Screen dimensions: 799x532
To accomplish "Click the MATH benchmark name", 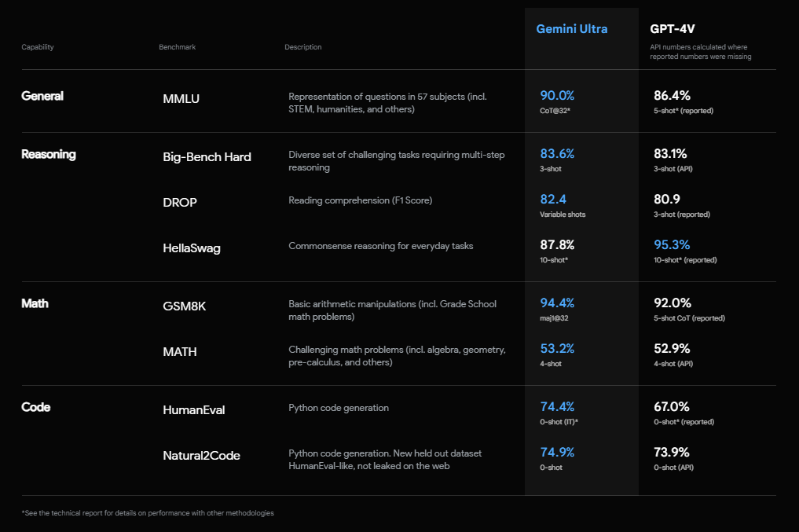I will point(180,351).
